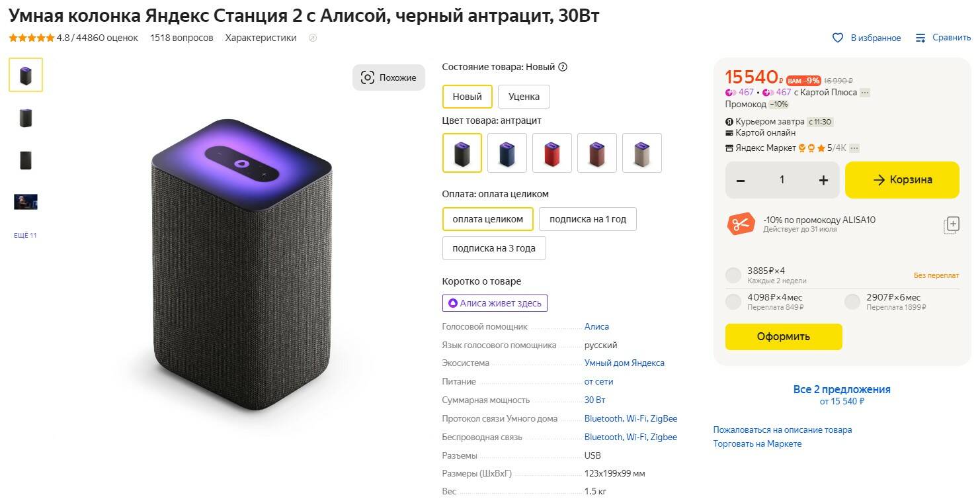The width and height of the screenshot is (980, 503).
Task: Select the 2907₽×6мес installment radio
Action: pyautogui.click(x=852, y=302)
